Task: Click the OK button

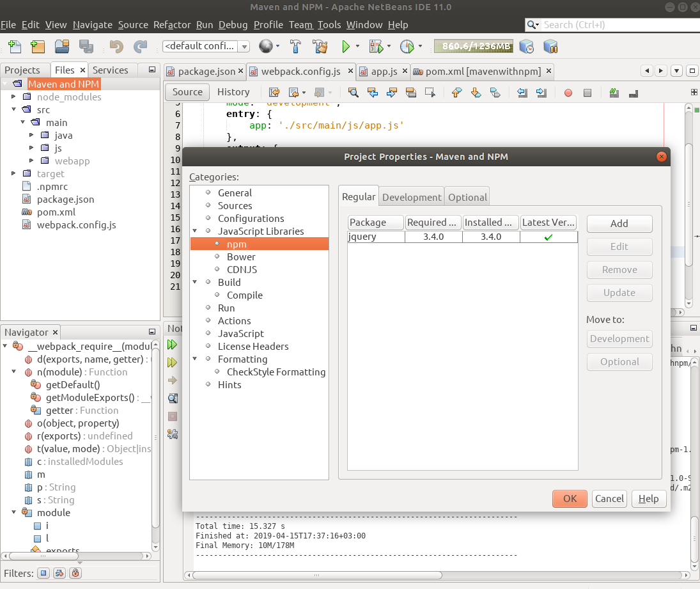Action: [x=570, y=498]
